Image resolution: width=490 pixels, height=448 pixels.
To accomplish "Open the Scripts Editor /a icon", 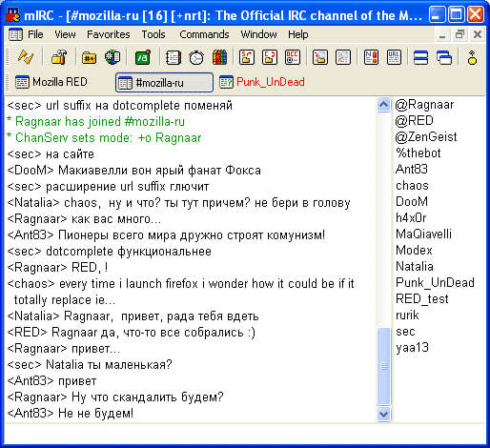I will 143,57.
